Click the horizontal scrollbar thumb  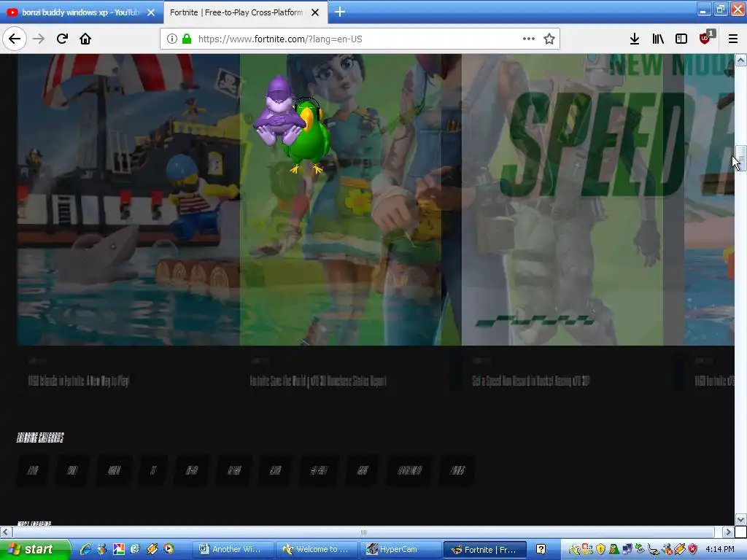363,532
